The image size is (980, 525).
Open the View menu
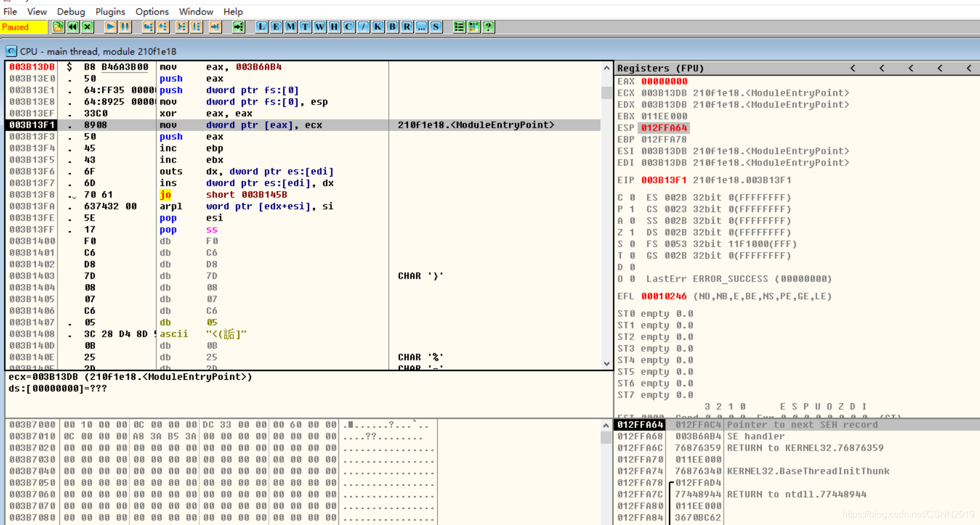(37, 12)
